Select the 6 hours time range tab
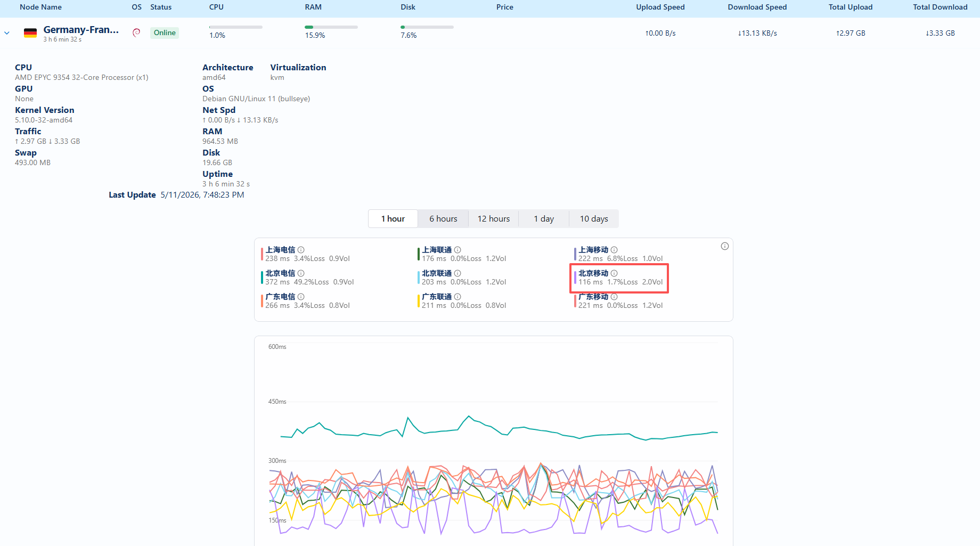Screen dimensions: 980x546 443,219
